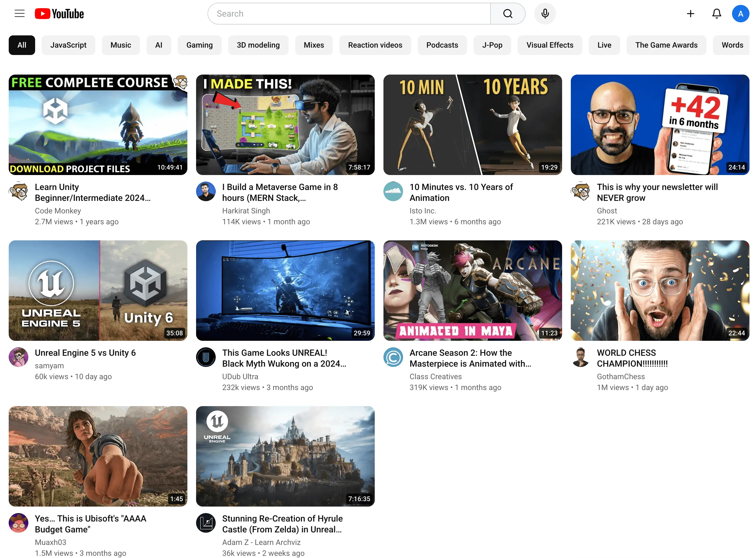Screen dimensions: 756x558
Task: Open Adam Z channel avatar
Action: (x=206, y=523)
